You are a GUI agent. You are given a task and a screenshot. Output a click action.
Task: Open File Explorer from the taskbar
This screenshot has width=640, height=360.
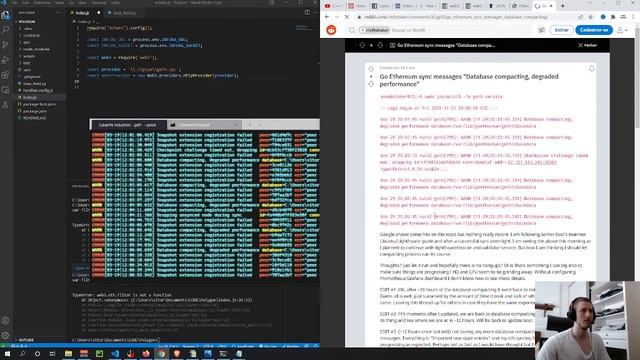click(x=68, y=353)
